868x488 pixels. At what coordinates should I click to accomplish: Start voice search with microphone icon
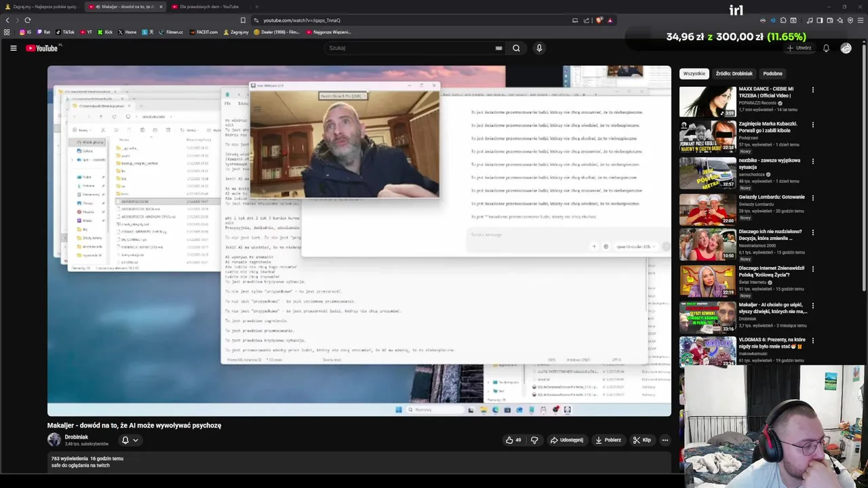[539, 48]
